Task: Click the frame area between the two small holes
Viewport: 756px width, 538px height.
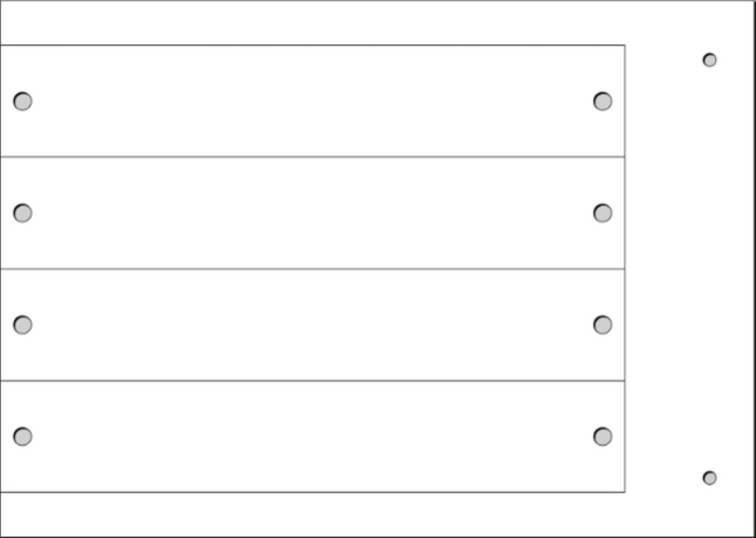Action: (709, 269)
